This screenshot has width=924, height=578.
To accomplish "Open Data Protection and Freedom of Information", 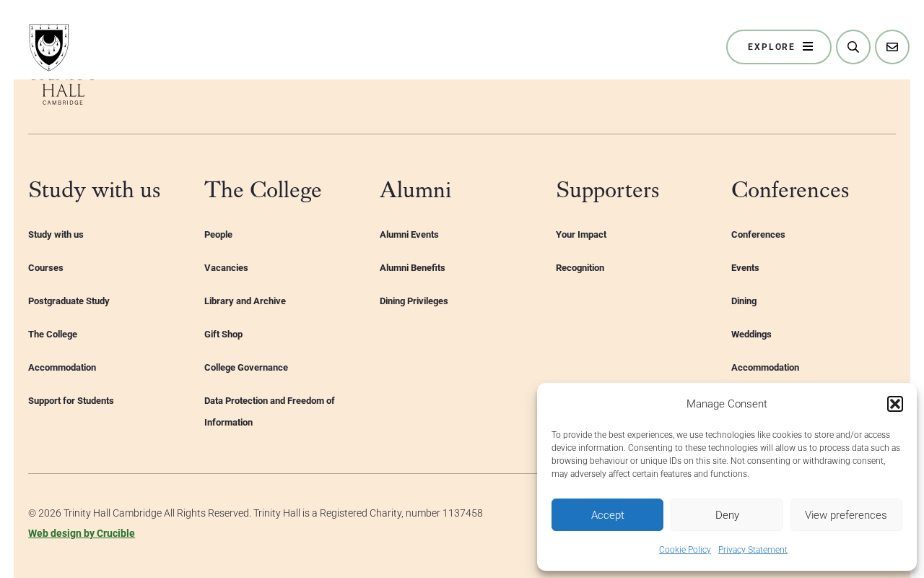I will point(269,412).
